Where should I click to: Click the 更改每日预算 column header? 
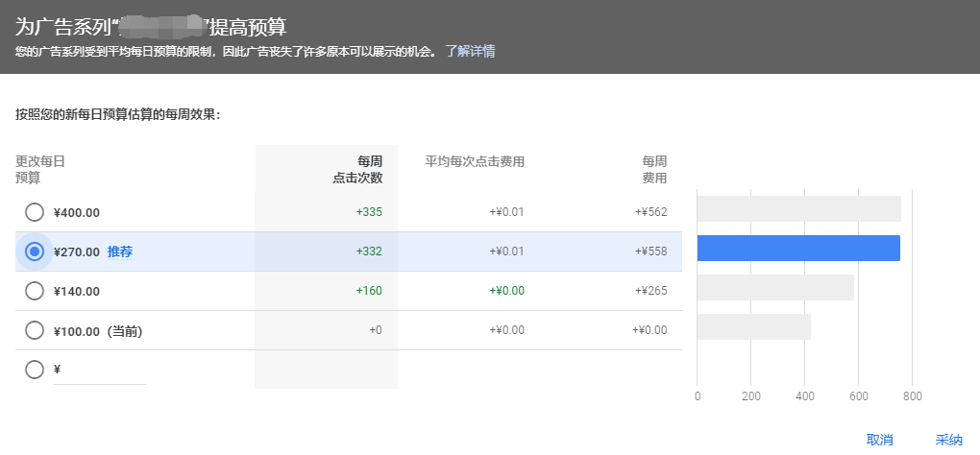click(40, 170)
